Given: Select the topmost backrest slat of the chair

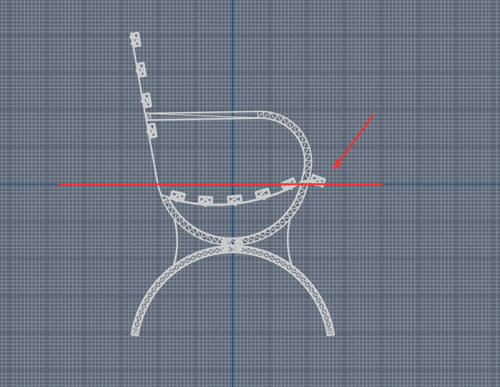Looking at the screenshot, I should pyautogui.click(x=135, y=39).
